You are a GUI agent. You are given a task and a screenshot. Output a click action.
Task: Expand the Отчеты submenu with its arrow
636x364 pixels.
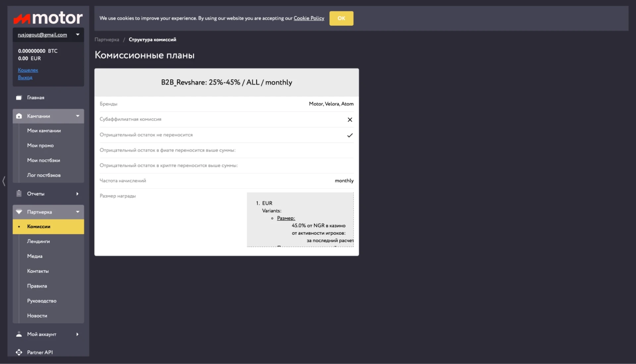point(78,194)
